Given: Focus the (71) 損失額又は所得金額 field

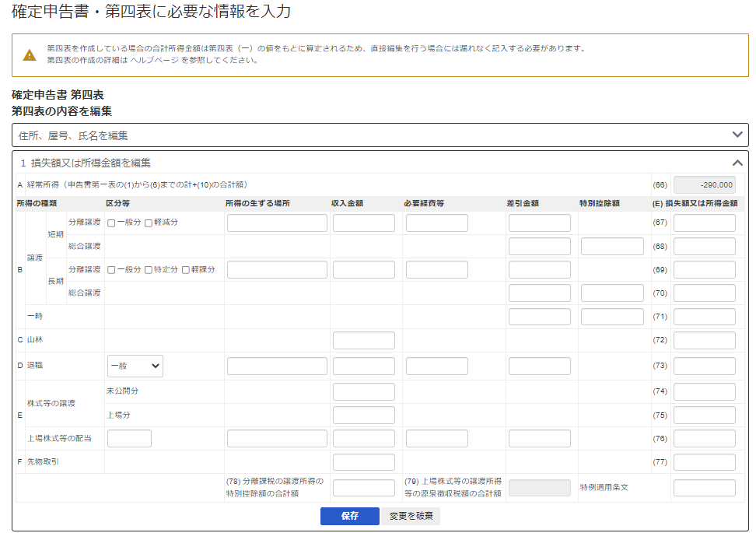Looking at the screenshot, I should 705,317.
